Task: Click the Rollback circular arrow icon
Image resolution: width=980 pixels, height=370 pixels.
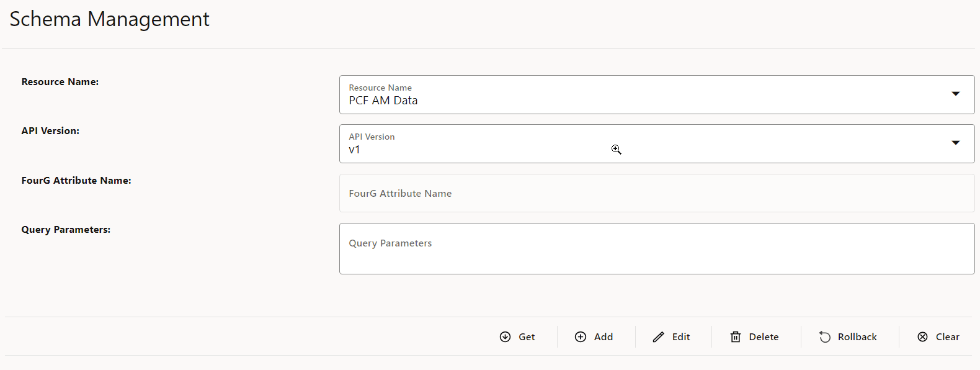Action: coord(825,336)
